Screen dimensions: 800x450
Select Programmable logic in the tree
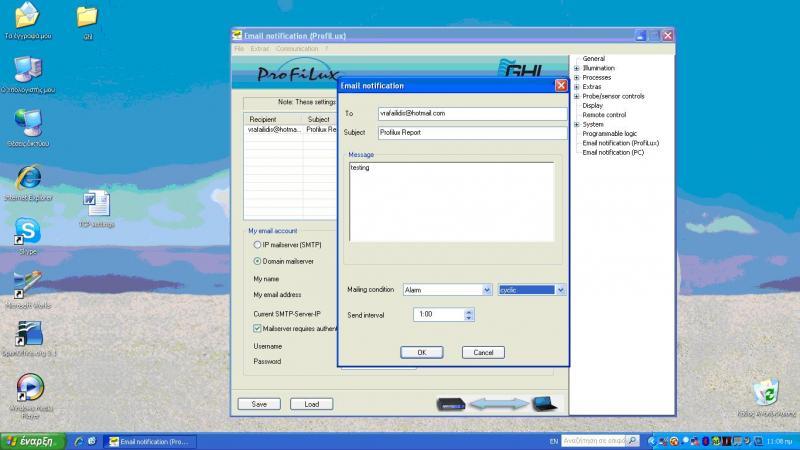click(610, 134)
